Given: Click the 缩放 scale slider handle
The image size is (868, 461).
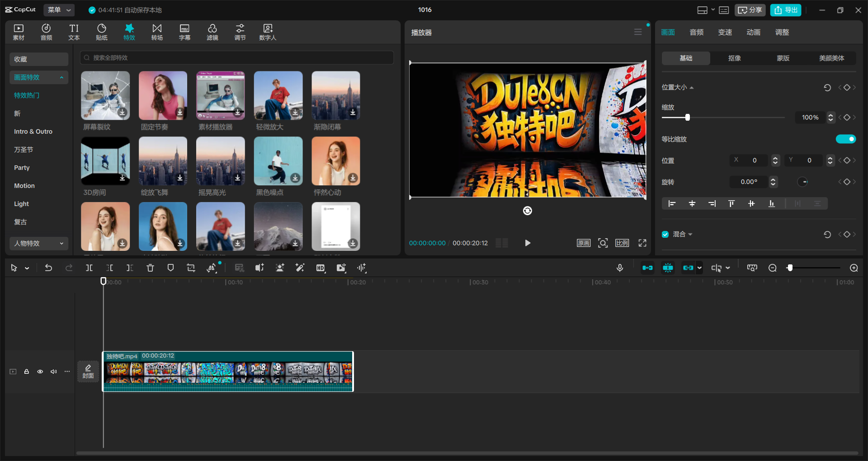Looking at the screenshot, I should pyautogui.click(x=688, y=118).
